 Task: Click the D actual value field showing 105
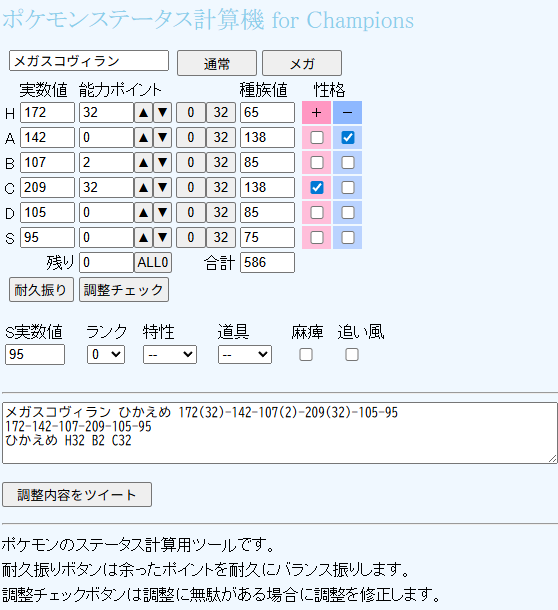point(47,212)
